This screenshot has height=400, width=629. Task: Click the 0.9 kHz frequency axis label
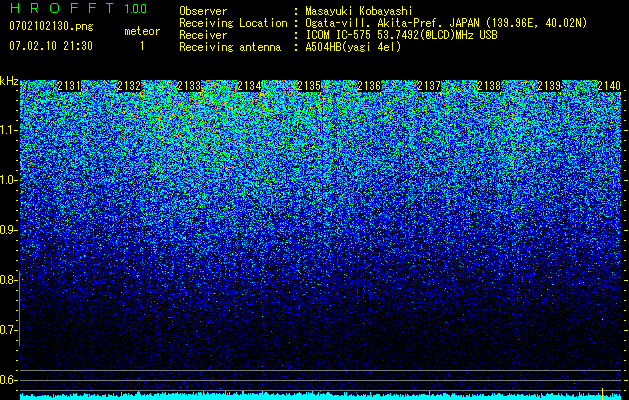point(9,230)
